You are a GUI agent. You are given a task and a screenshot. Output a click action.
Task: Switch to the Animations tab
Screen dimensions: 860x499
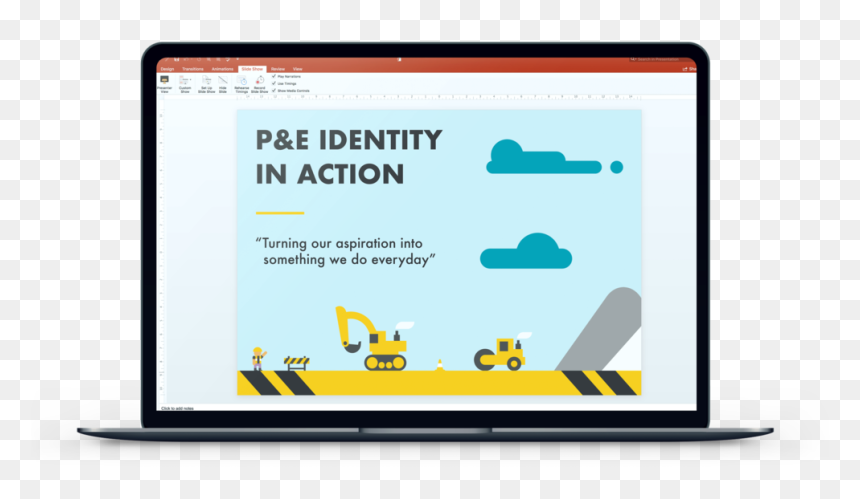point(222,69)
